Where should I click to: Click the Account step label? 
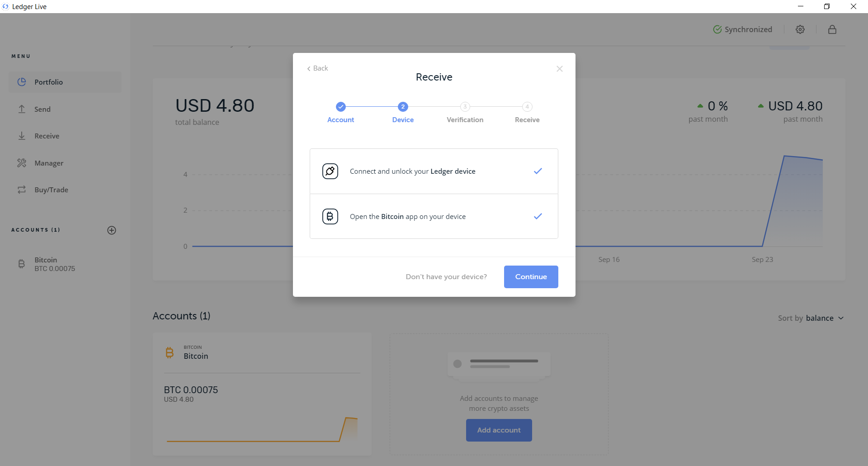click(341, 120)
